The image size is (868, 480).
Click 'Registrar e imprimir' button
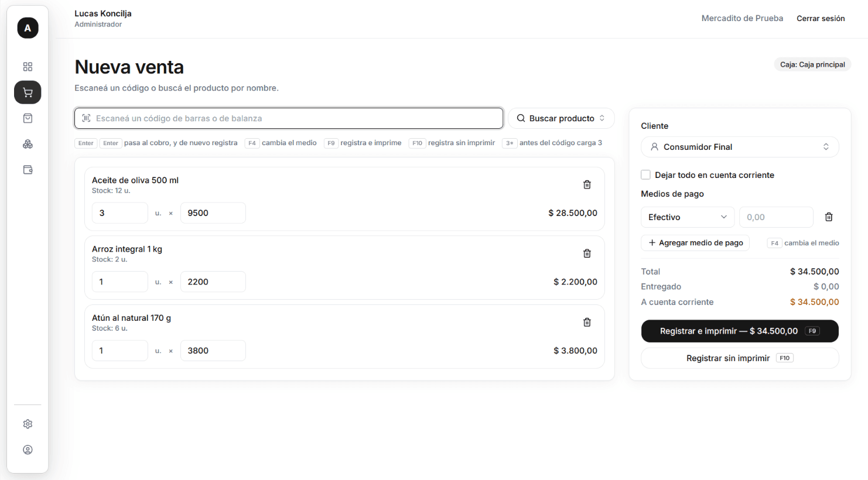pos(740,331)
